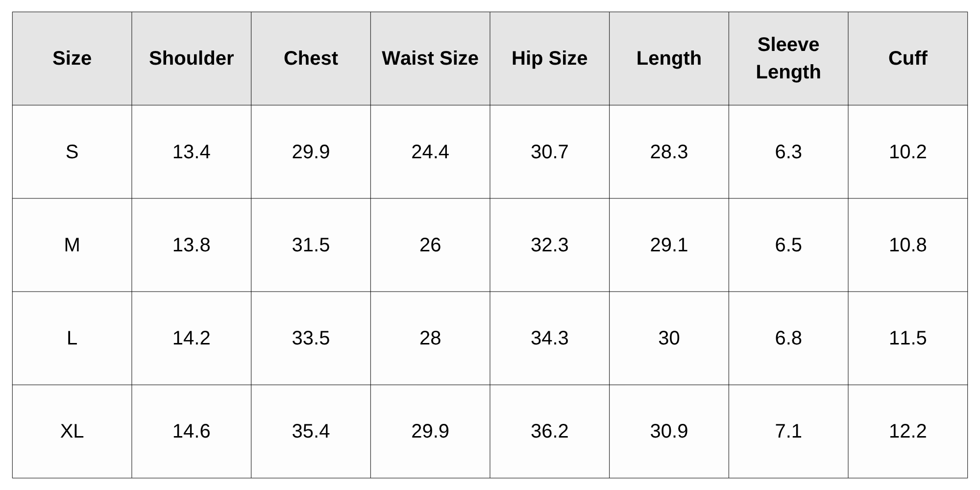
Task: Select the Sleeve Length header cell
Action: click(788, 58)
